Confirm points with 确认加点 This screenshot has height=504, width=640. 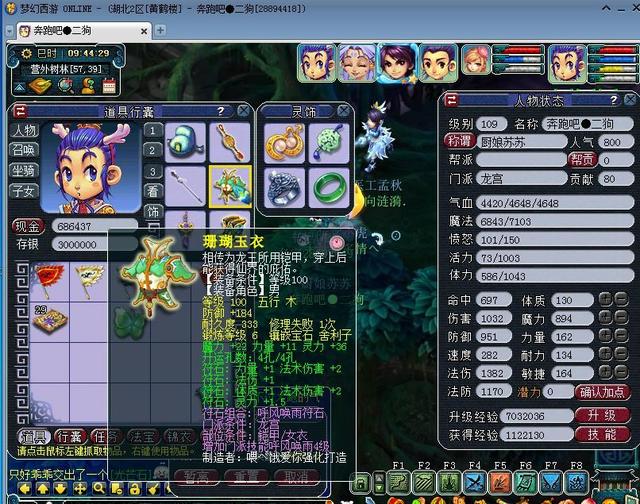pos(602,392)
